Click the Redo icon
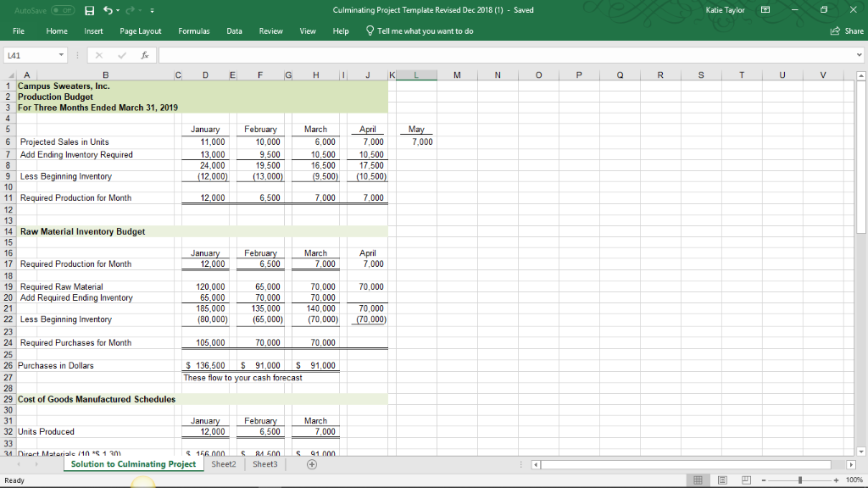The width and height of the screenshot is (868, 488). [132, 9]
